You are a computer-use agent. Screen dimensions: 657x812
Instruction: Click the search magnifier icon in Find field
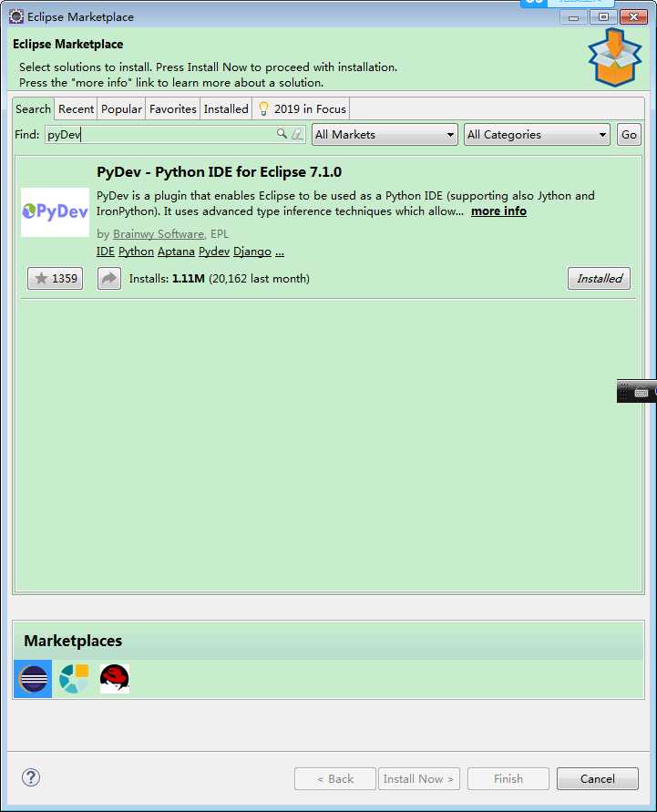pos(282,134)
